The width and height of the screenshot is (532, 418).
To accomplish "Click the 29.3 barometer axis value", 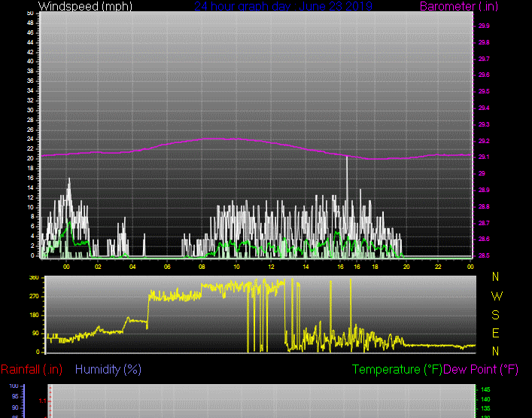I will [x=484, y=124].
